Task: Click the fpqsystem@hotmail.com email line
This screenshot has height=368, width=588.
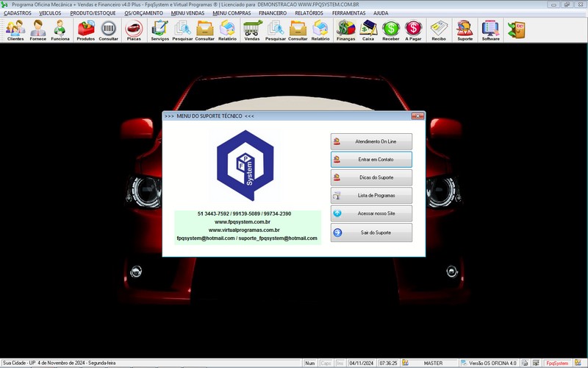Action: pyautogui.click(x=247, y=238)
